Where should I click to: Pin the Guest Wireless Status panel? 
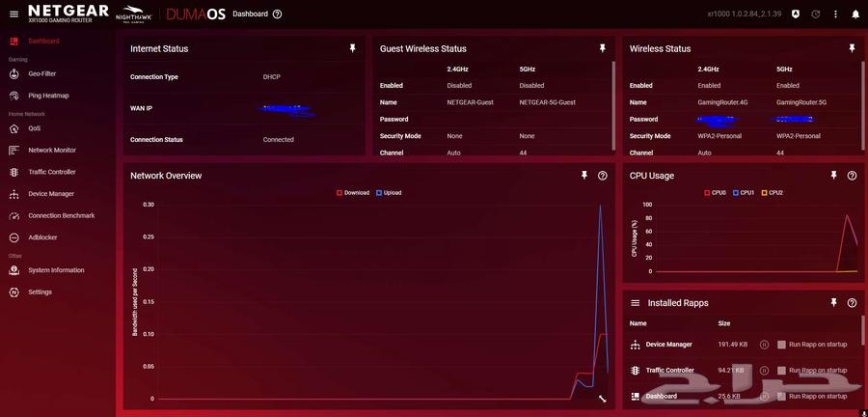click(602, 48)
